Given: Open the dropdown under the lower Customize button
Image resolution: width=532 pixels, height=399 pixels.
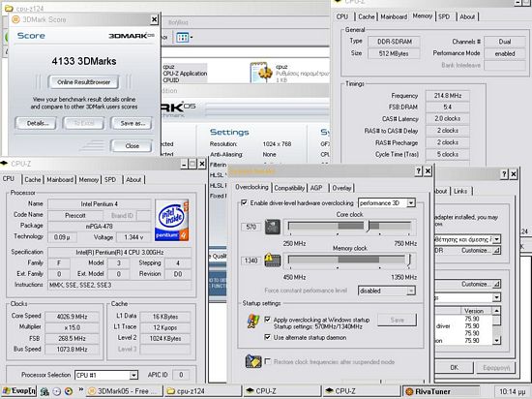Looking at the screenshot, I should (496, 298).
